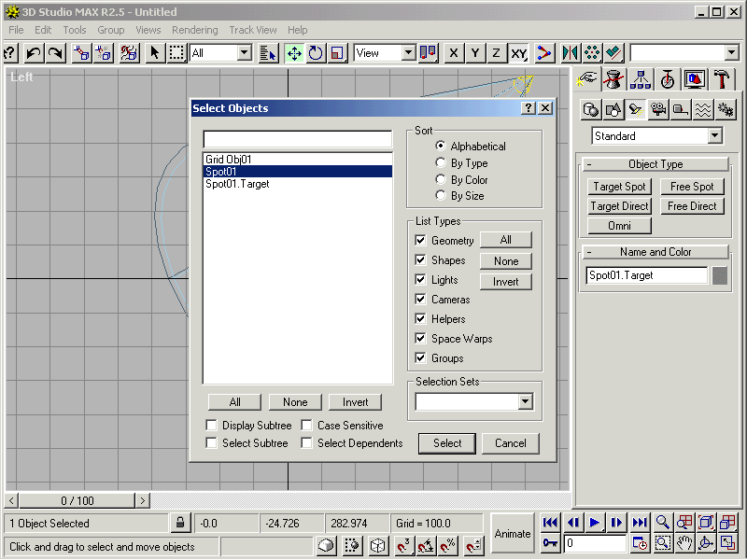Click the time slider right arrow
This screenshot has height=560, width=747.
pos(143,500)
